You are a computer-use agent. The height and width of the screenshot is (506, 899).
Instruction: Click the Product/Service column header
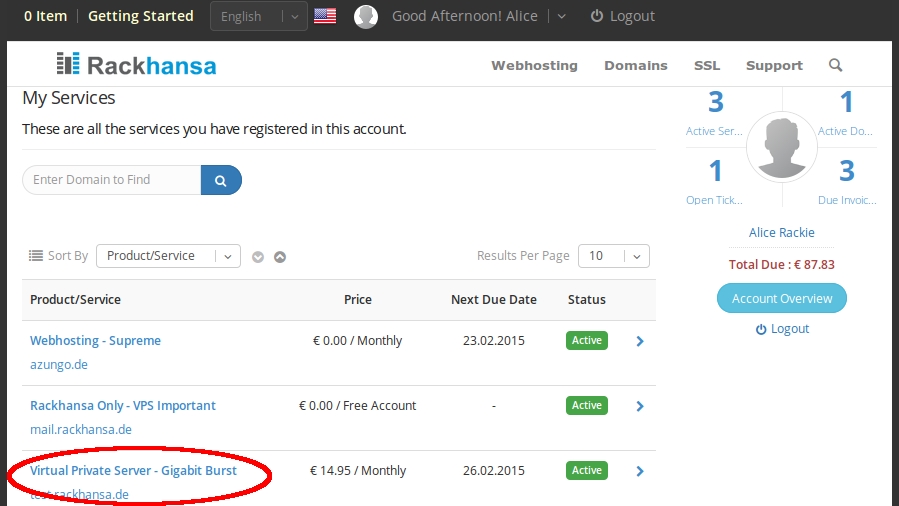coord(75,299)
